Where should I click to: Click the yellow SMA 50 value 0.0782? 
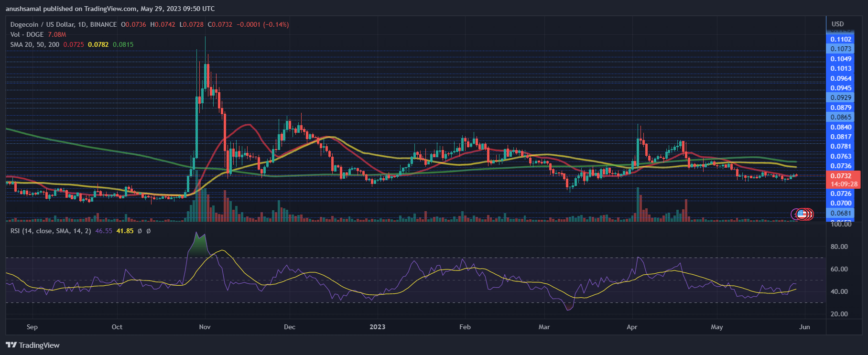(98, 44)
